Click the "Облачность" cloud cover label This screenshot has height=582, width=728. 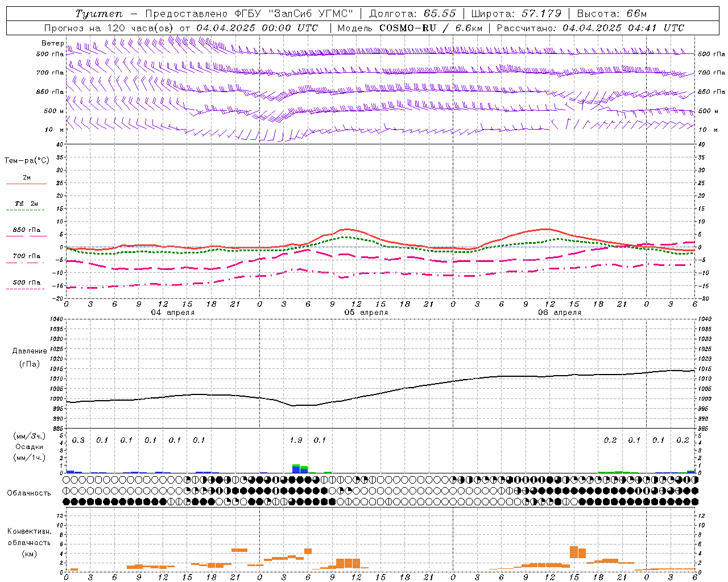[x=29, y=493]
